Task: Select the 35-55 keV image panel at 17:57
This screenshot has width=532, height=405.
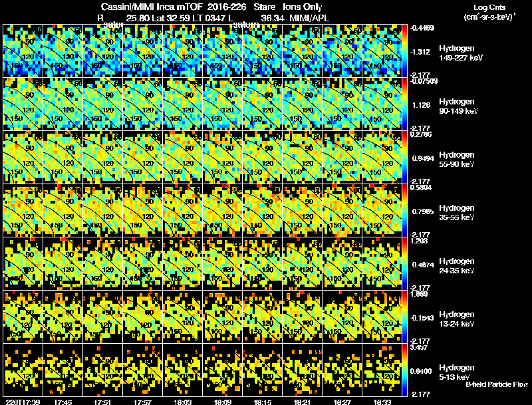Action: [143, 210]
